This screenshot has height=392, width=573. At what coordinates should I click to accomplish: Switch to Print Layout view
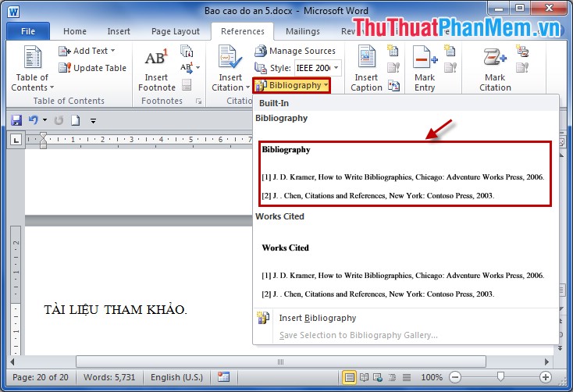(x=349, y=377)
